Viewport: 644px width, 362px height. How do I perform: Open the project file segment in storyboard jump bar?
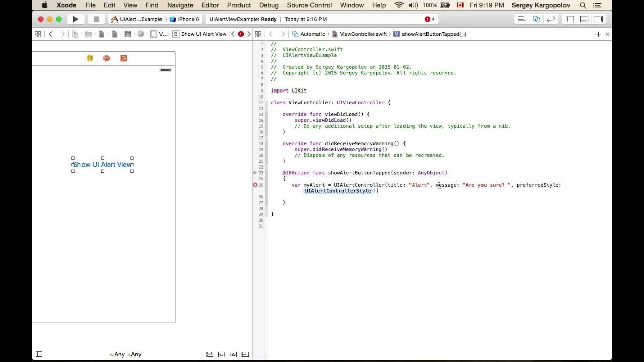[75, 34]
